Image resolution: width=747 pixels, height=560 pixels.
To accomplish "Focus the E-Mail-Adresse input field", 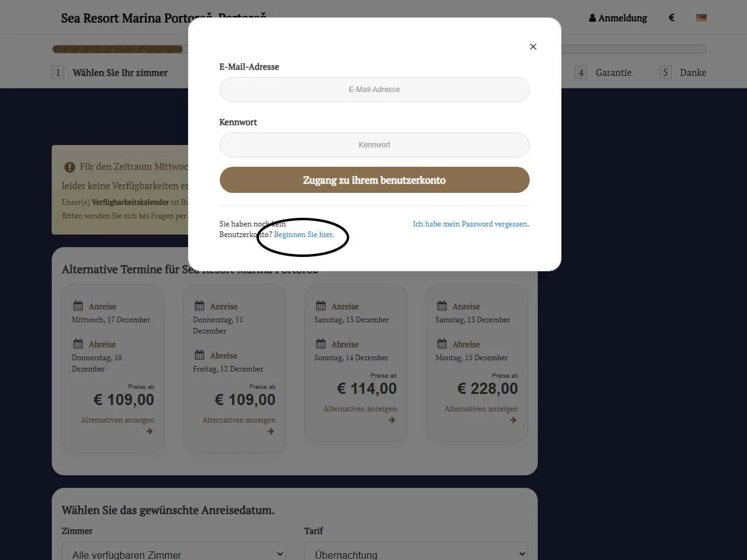I will (x=375, y=90).
